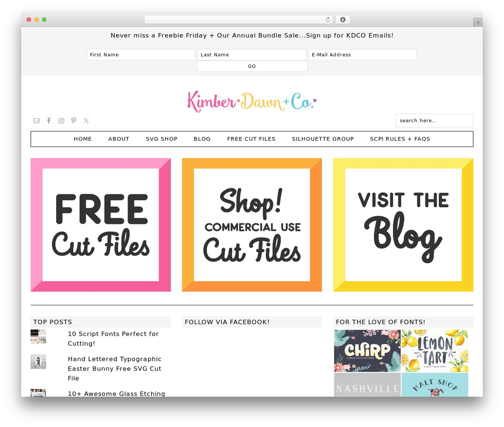
Task: Open the Nashville font image
Action: [367, 385]
